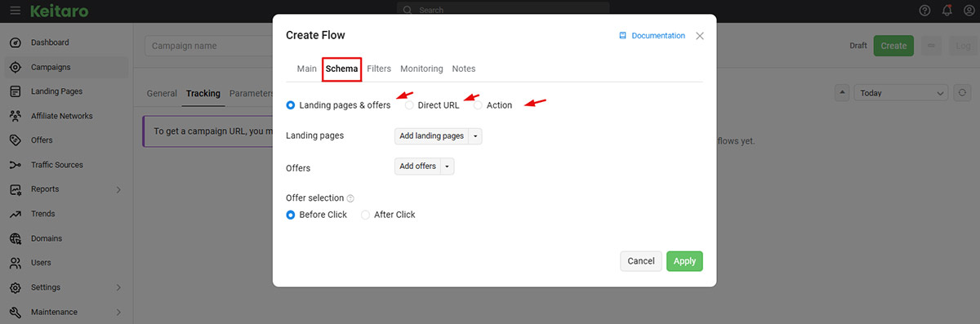Image resolution: width=980 pixels, height=324 pixels.
Task: Switch to the Main tab
Action: [306, 69]
